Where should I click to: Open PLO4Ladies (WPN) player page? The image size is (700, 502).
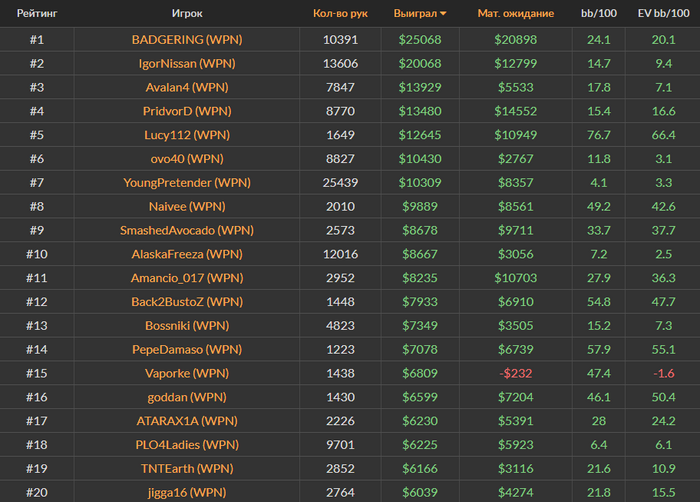pos(187,444)
